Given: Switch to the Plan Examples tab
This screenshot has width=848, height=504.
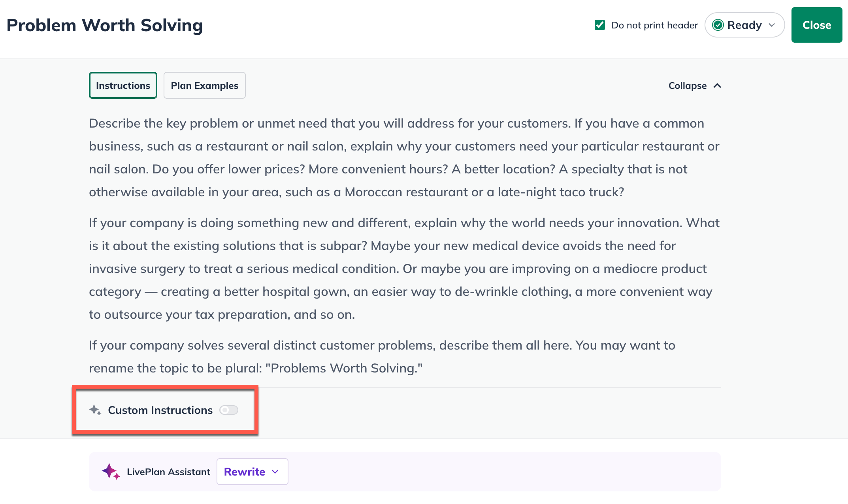Looking at the screenshot, I should tap(204, 85).
